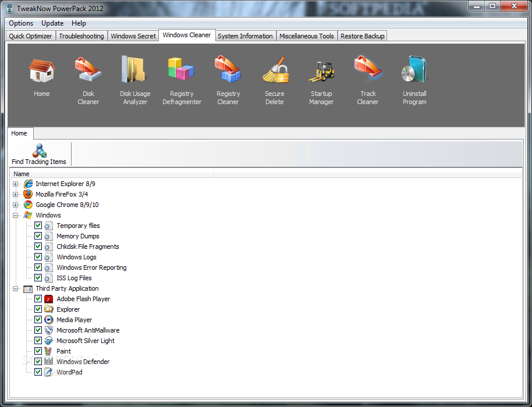Toggle the Chkdsk File Fragments checkbox

pos(38,247)
